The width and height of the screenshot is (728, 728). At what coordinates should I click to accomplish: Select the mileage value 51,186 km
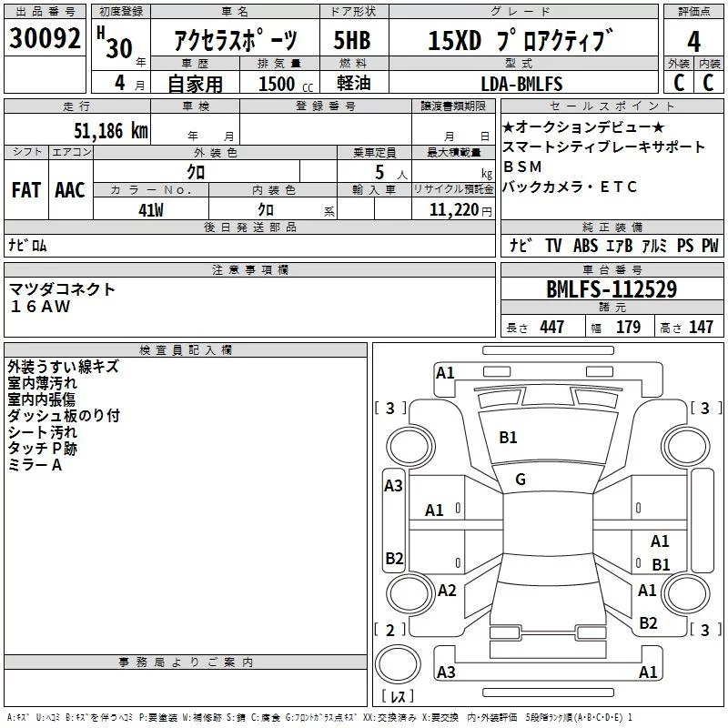(x=111, y=131)
